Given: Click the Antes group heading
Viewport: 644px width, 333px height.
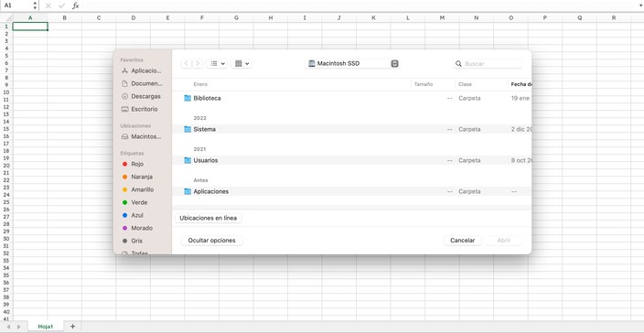Looking at the screenshot, I should [201, 180].
